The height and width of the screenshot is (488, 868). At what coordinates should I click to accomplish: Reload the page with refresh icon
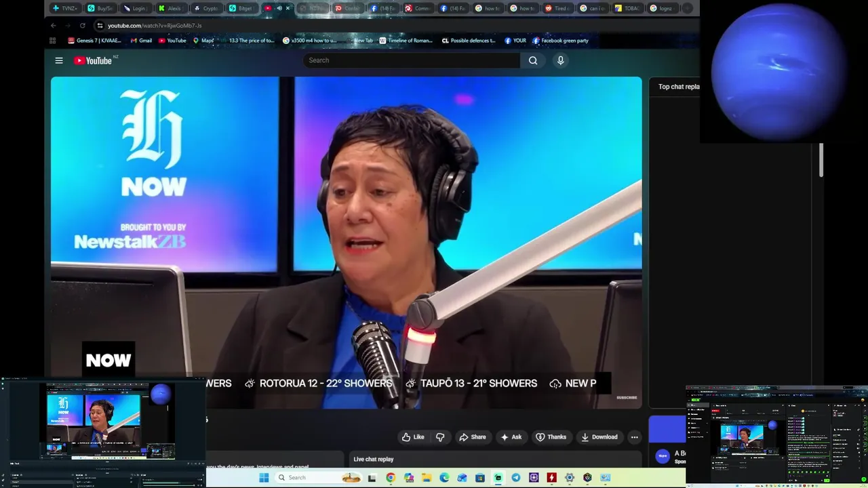(x=83, y=26)
